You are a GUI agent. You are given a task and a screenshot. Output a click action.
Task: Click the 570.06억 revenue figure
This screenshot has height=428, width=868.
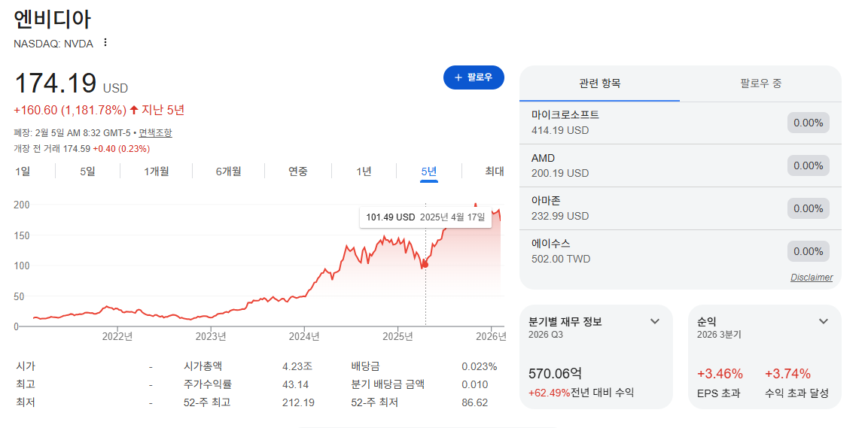click(556, 374)
